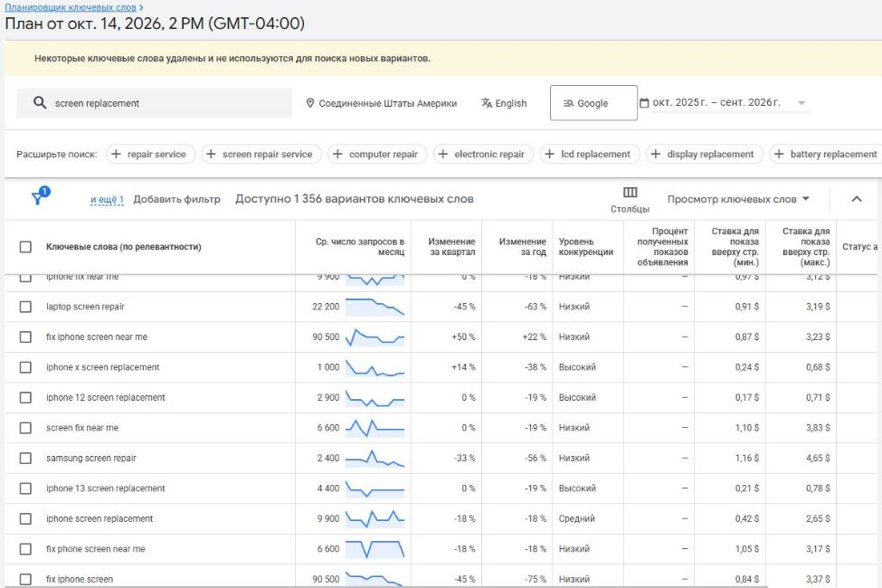Open the Столбцы columns icon
This screenshot has height=588, width=882.
click(630, 193)
